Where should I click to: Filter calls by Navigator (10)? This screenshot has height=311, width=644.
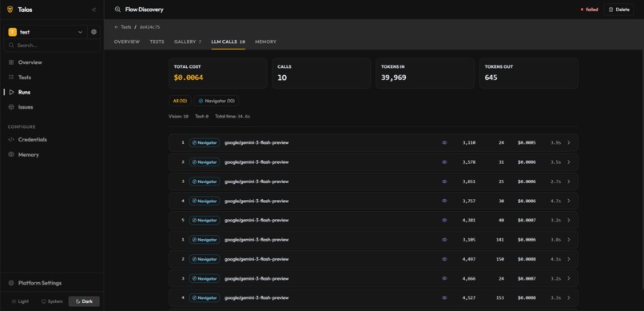217,101
